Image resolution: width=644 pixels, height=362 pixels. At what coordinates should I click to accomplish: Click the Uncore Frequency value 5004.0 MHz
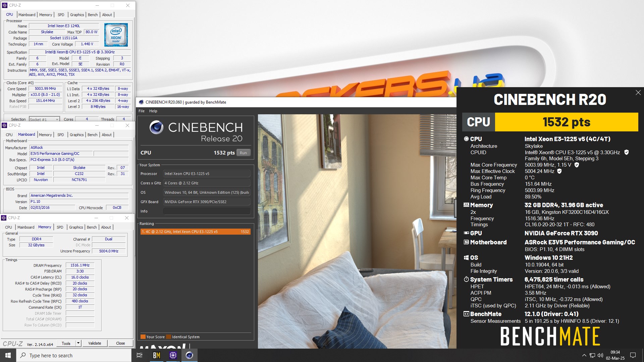(109, 251)
